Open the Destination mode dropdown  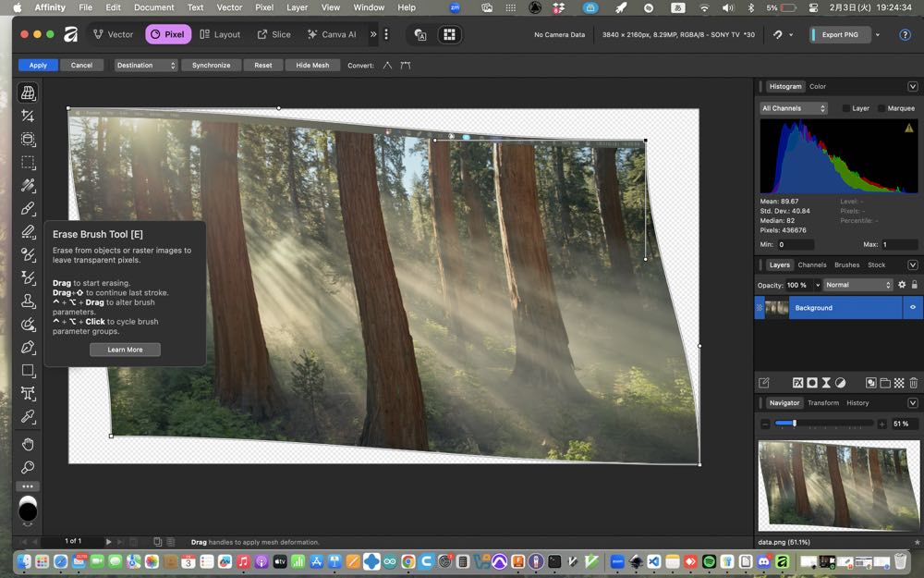coord(145,66)
